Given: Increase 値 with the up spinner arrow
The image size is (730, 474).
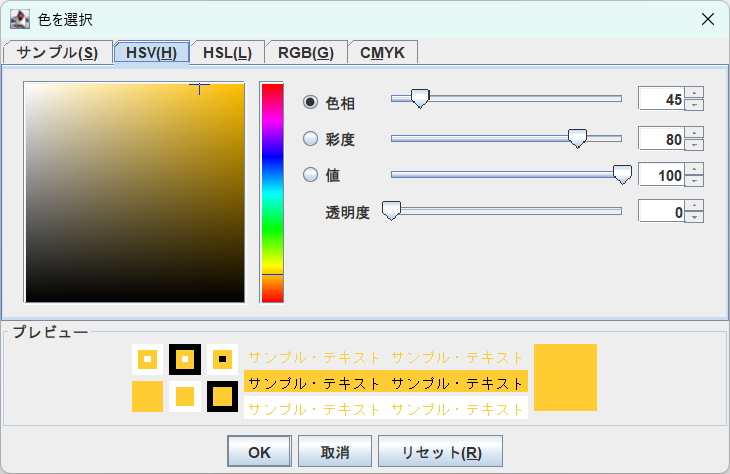Looking at the screenshot, I should (x=694, y=169).
